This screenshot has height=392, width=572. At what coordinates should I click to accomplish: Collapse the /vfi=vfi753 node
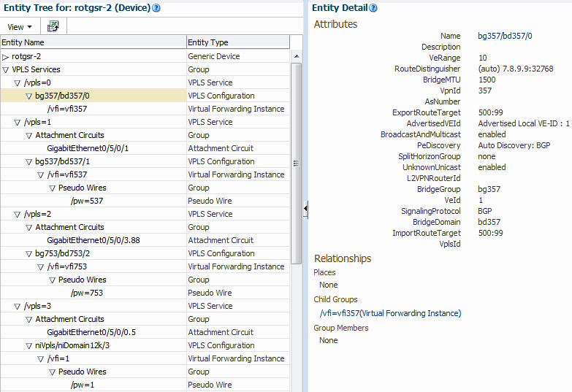tap(40, 267)
